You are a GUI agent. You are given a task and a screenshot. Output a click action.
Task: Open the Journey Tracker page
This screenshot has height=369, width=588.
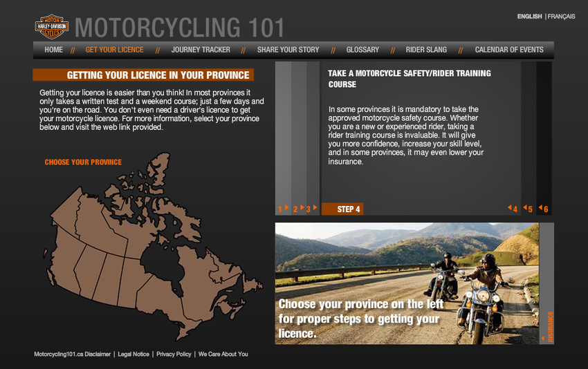click(201, 50)
